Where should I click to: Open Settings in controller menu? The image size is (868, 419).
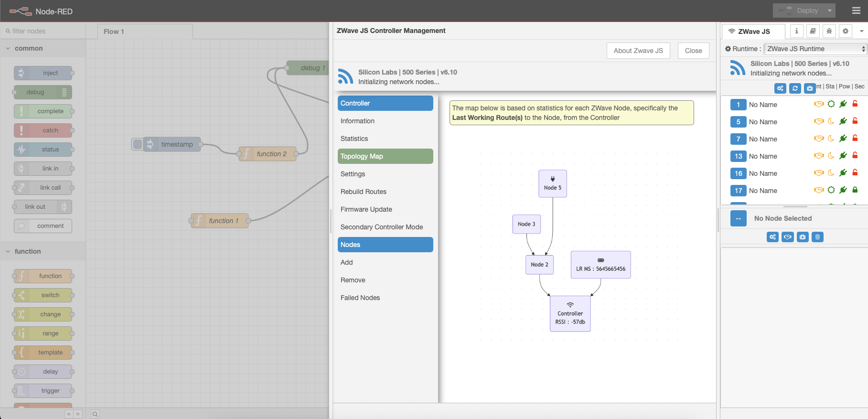coord(386,174)
